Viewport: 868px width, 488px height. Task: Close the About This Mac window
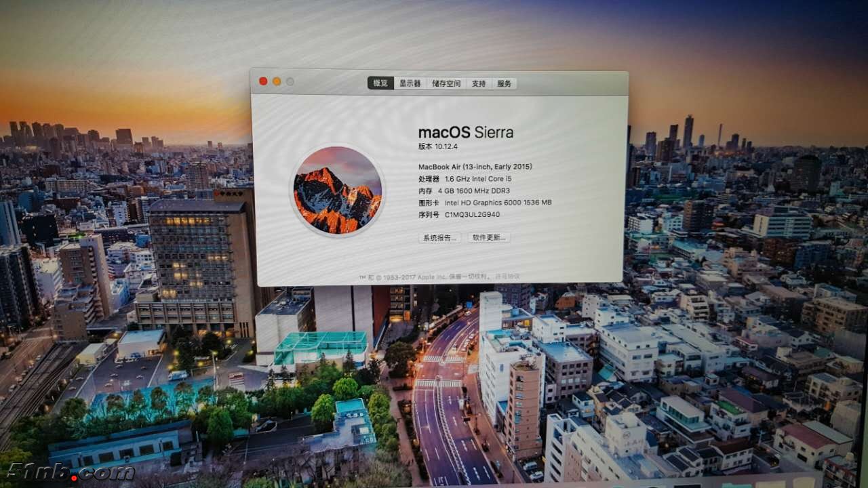tap(263, 80)
